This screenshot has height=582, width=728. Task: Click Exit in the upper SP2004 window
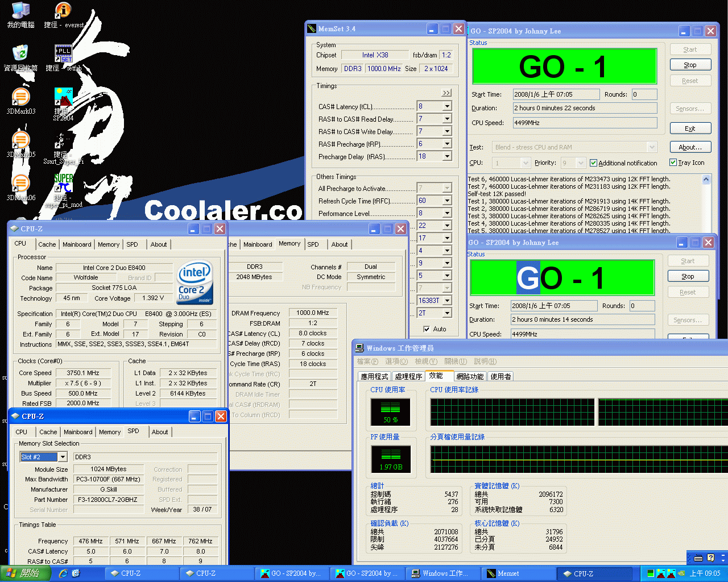pos(690,128)
